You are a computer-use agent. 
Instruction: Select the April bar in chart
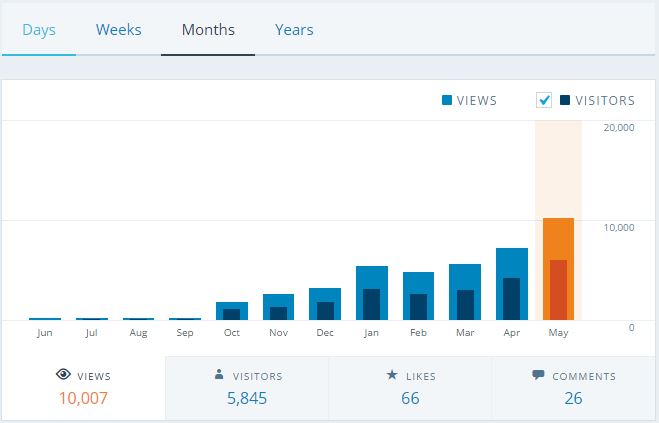point(511,283)
